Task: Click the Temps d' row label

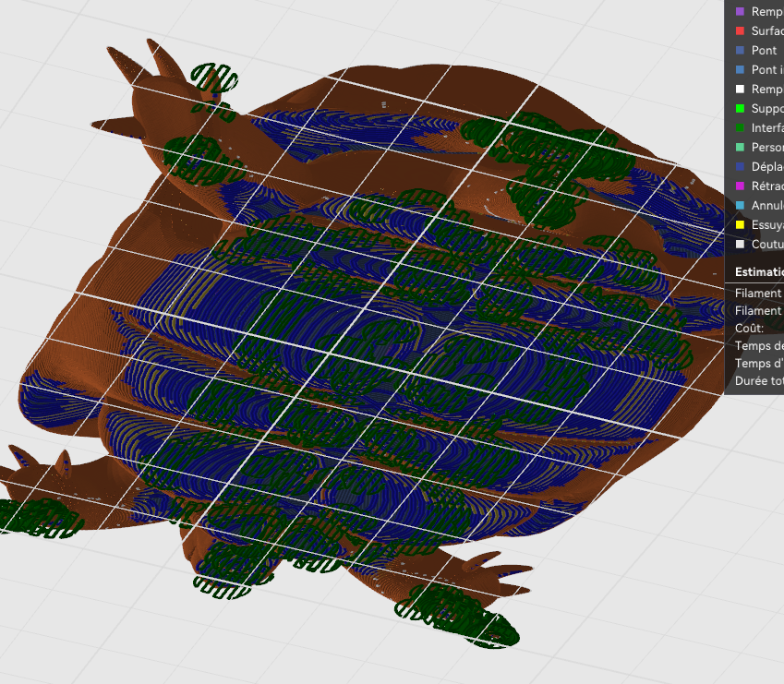Action: pos(759,364)
